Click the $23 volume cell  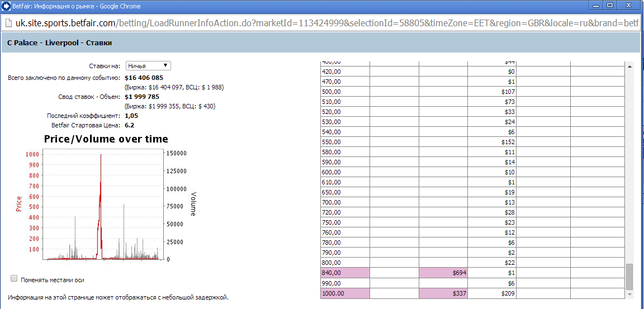492,222
